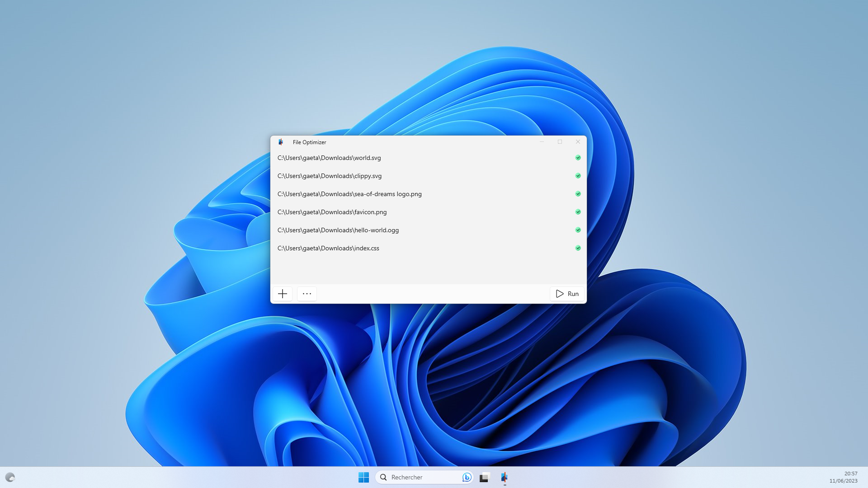Select the sea-of-dreams logo.png entry
Screen dimensions: 868x488
(x=349, y=194)
